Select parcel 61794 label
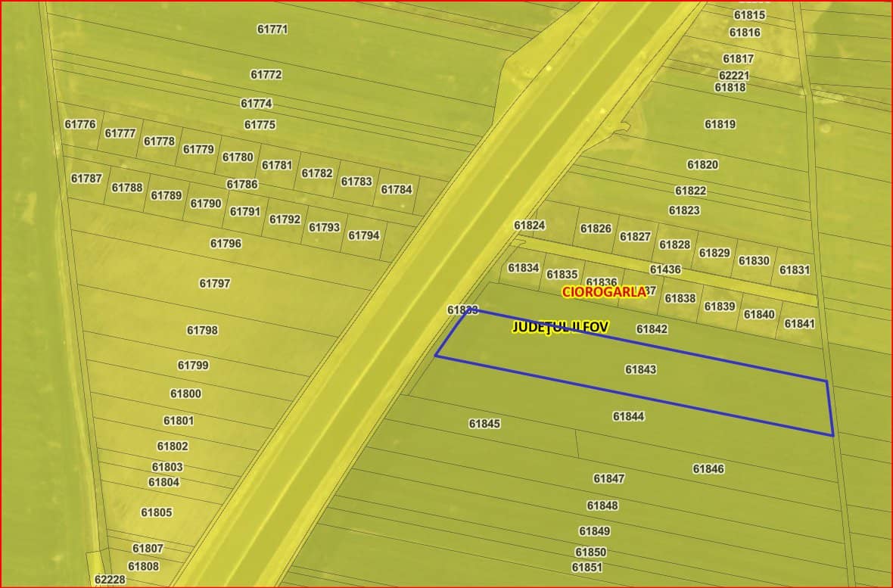 [x=363, y=236]
